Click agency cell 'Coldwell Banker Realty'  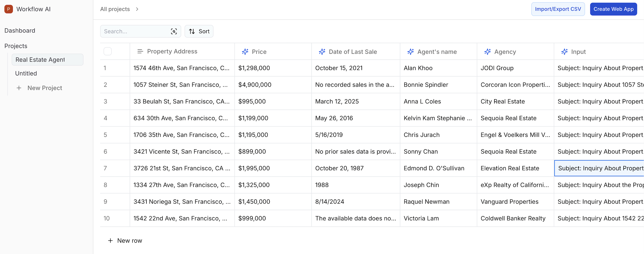[515, 218]
